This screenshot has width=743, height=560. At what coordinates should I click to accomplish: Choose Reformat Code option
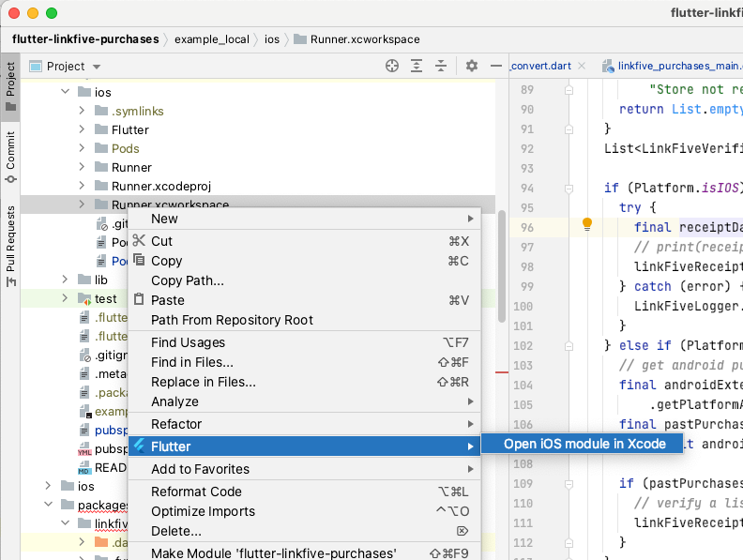click(304, 492)
